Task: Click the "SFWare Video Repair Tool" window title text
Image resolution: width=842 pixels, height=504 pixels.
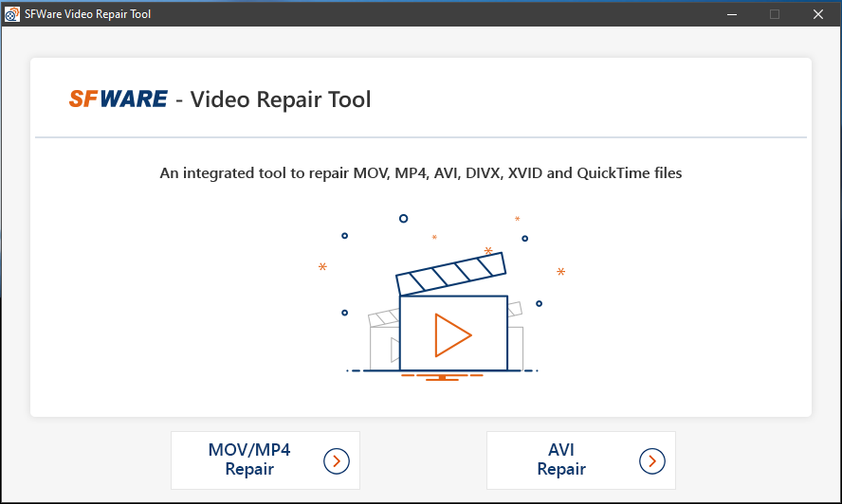Action: click(88, 14)
